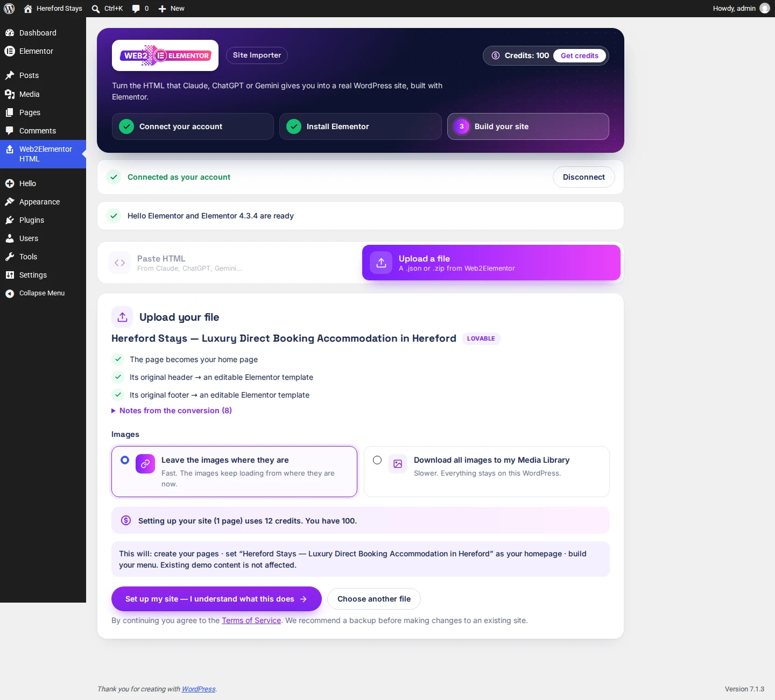
Task: Click the Build your site step
Action: (528, 126)
